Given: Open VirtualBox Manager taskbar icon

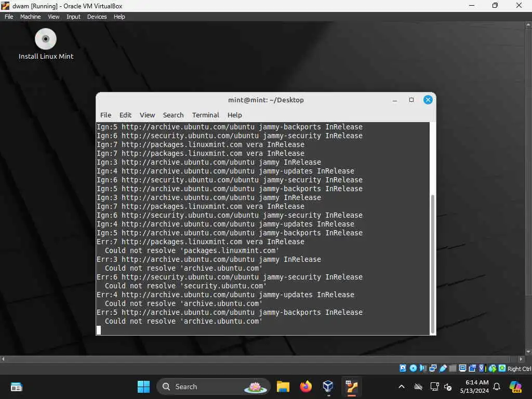Looking at the screenshot, I should 328,386.
